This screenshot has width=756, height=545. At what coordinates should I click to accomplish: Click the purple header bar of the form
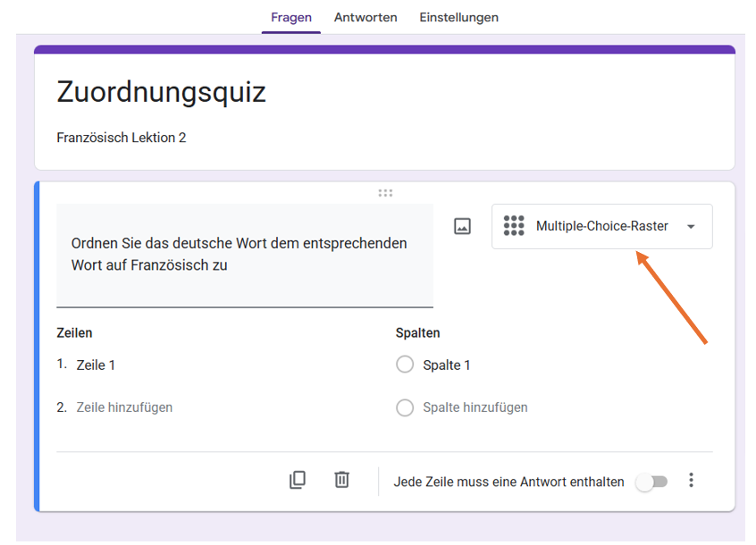click(x=384, y=45)
